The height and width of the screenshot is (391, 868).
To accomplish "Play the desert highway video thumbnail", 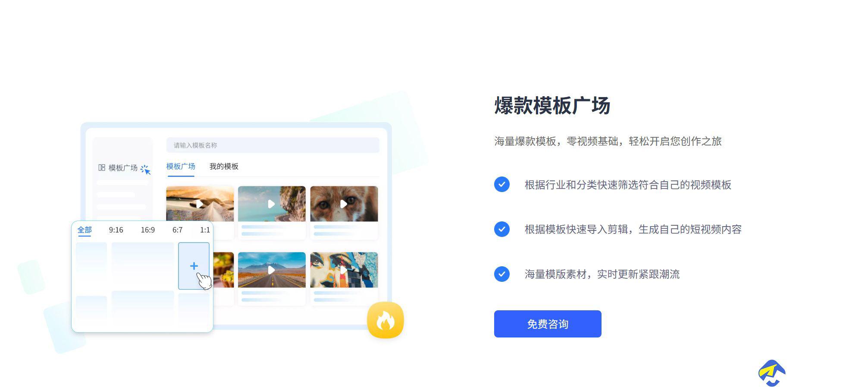I will (x=272, y=270).
